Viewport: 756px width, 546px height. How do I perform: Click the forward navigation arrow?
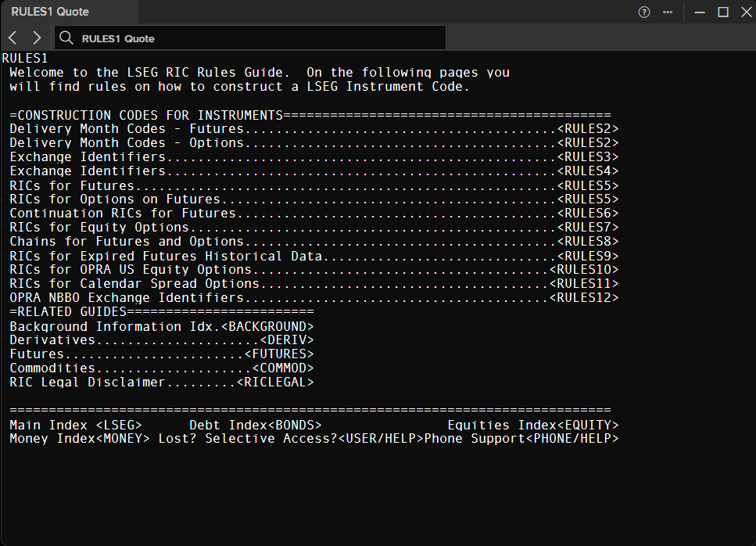(x=37, y=38)
